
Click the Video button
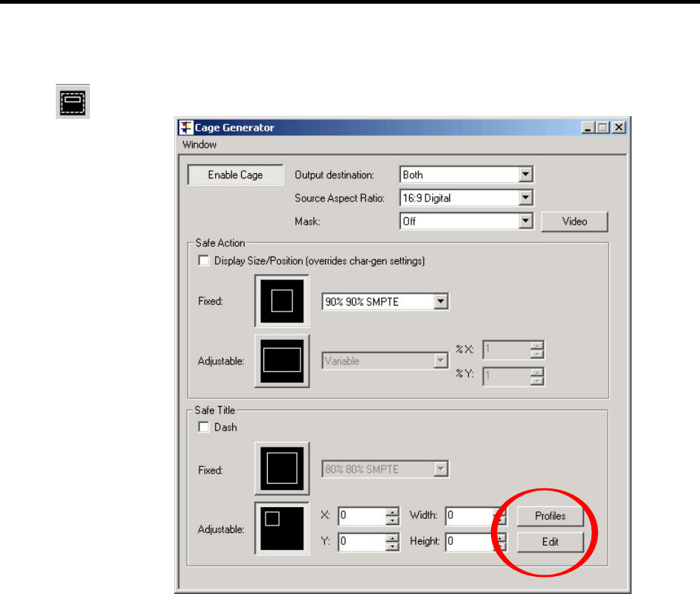click(574, 222)
